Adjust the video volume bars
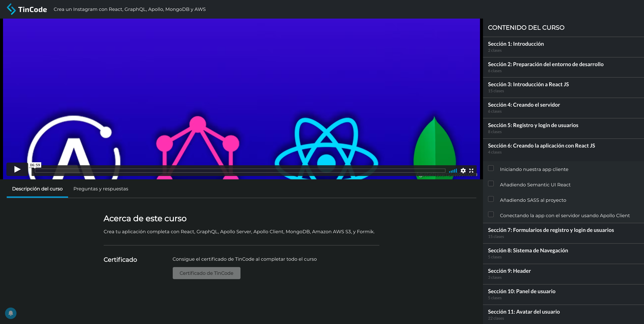This screenshot has width=644, height=324. click(x=453, y=171)
